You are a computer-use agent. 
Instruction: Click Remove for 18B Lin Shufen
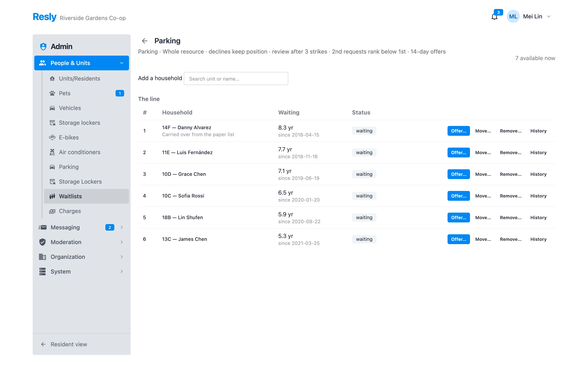(x=510, y=218)
